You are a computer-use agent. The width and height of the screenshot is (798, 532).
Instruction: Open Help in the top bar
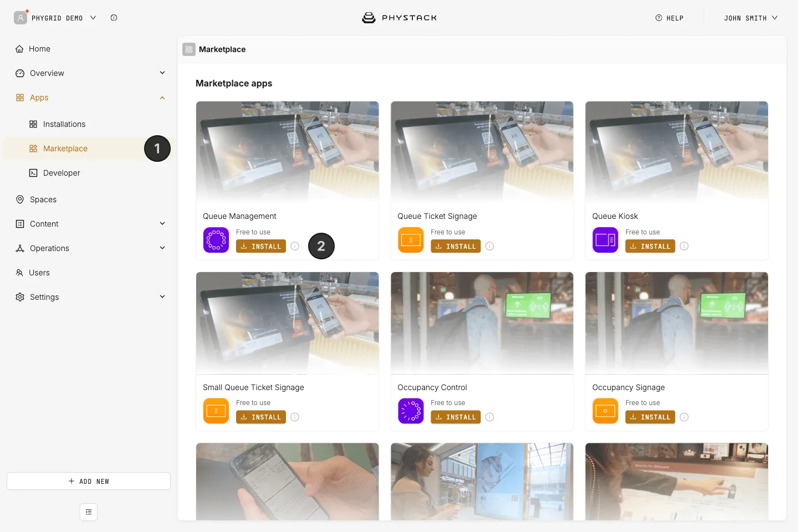tap(669, 18)
